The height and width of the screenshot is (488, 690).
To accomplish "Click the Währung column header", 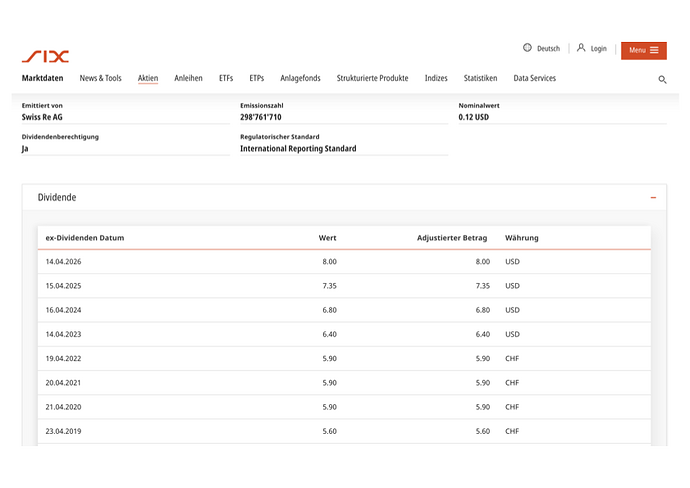I will click(x=521, y=238).
